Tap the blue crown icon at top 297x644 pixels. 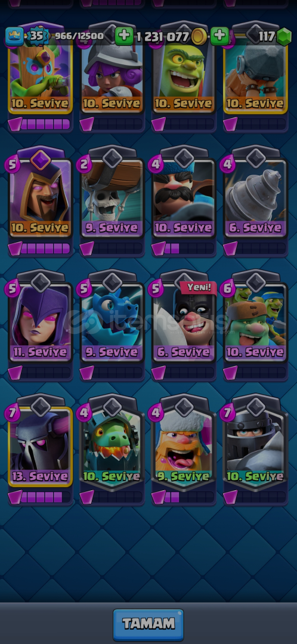click(x=14, y=36)
